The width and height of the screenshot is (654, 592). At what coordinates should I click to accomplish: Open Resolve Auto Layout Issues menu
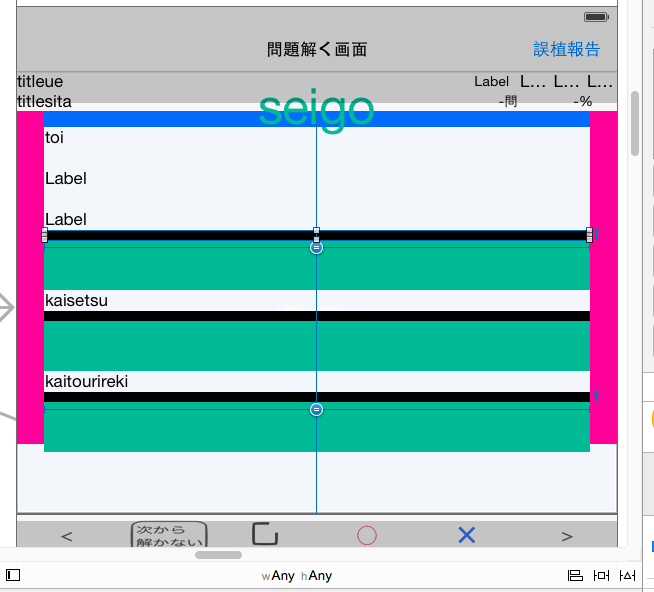point(627,576)
